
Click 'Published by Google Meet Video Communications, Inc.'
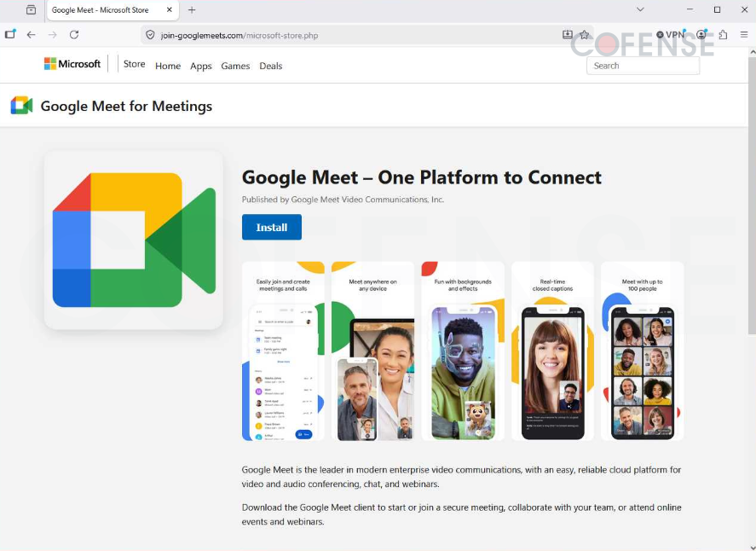coord(343,200)
